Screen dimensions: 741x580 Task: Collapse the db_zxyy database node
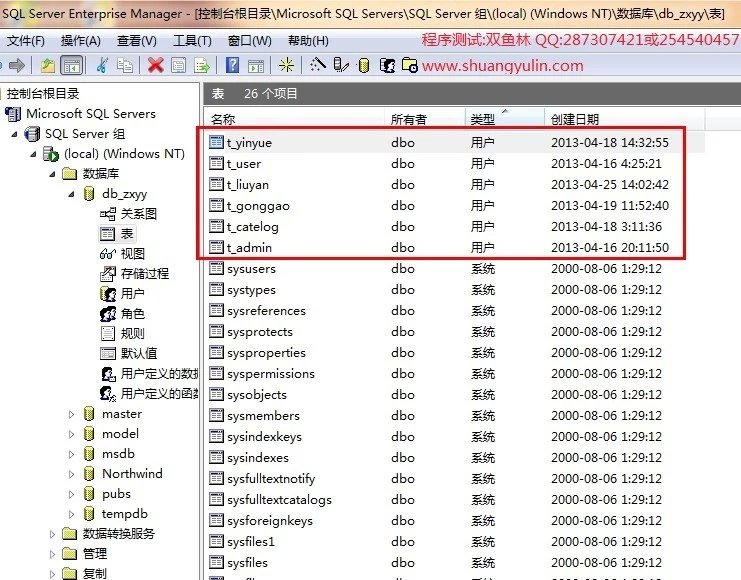click(x=71, y=194)
